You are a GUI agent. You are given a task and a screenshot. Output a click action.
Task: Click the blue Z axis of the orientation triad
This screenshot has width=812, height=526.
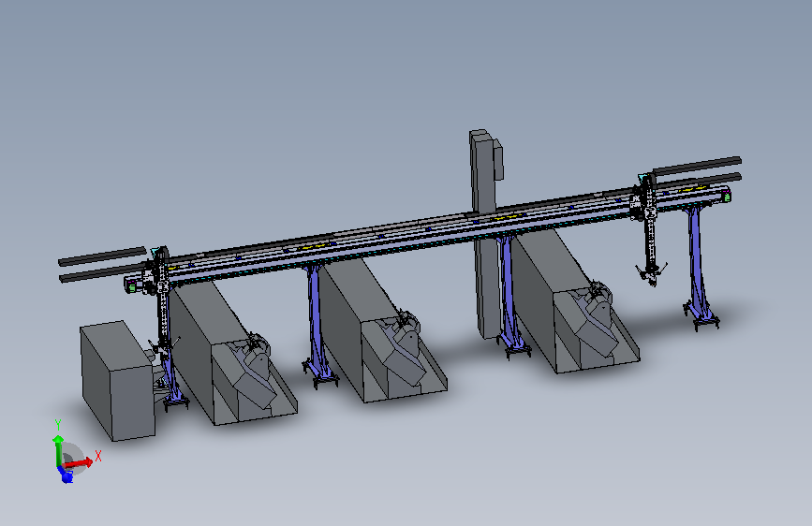coord(66,475)
